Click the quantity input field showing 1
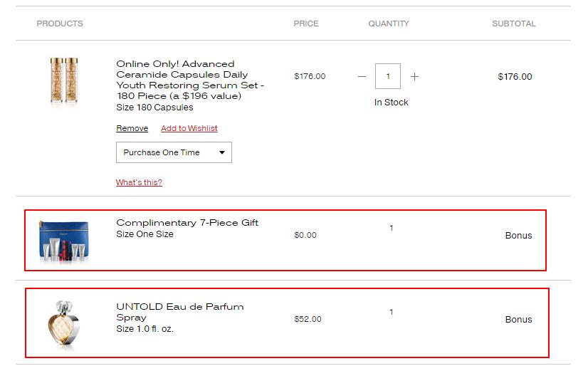The width and height of the screenshot is (588, 366). pyautogui.click(x=388, y=76)
